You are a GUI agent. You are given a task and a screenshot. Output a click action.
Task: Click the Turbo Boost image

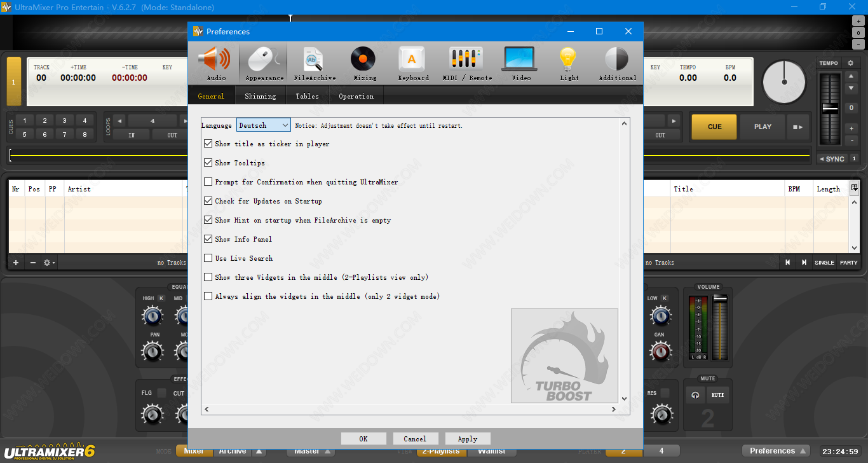pyautogui.click(x=564, y=356)
